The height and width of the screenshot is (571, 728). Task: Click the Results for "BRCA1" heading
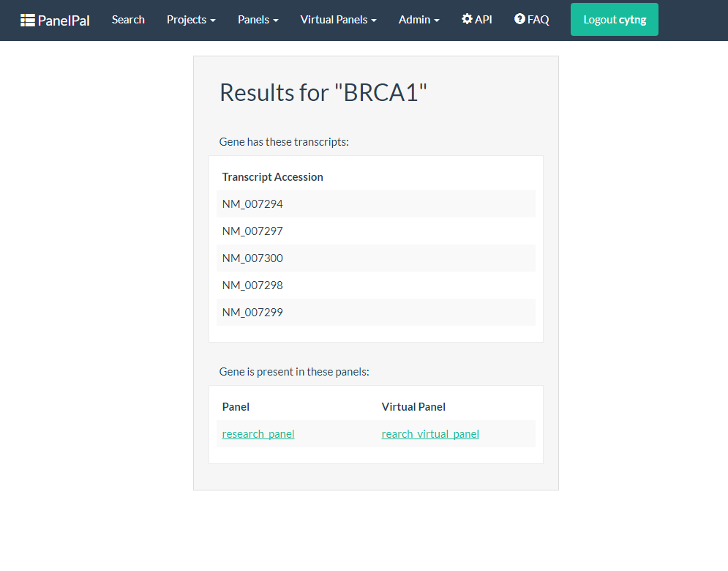pos(323,92)
